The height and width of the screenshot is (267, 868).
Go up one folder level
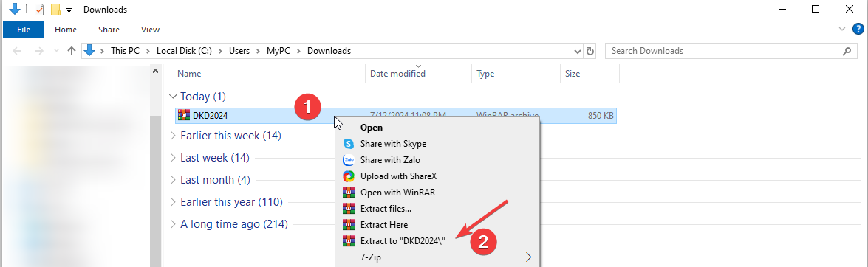pyautogui.click(x=71, y=51)
